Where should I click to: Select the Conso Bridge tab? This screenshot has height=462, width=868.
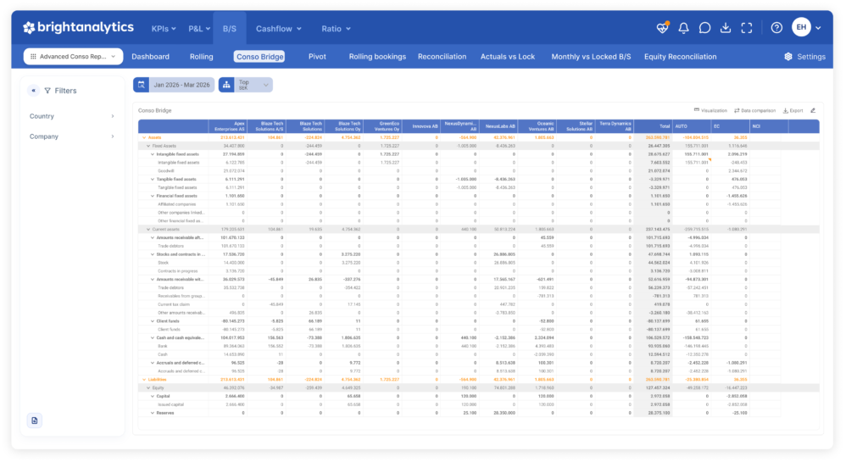coord(259,57)
